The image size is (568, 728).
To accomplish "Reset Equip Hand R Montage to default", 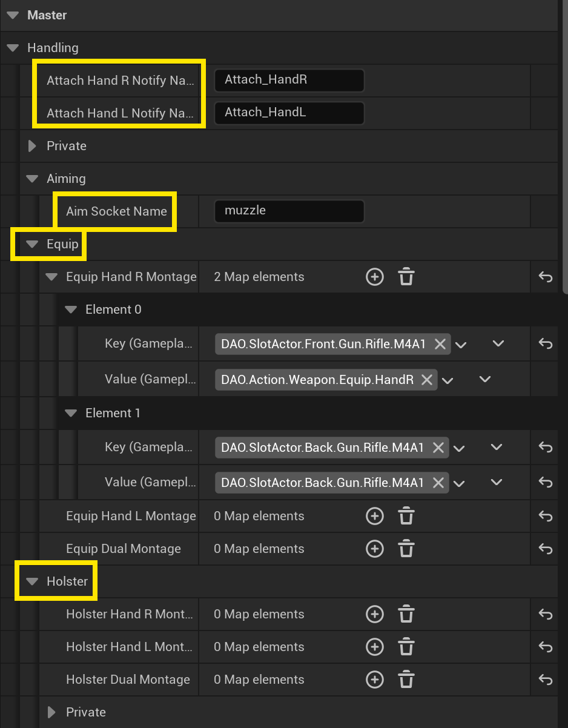I will tap(545, 277).
